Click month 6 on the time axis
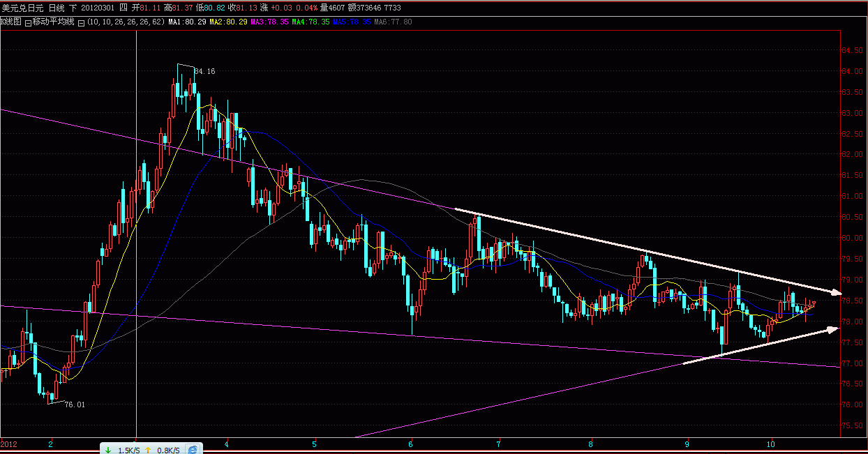Viewport: 868px width, 454px height. pyautogui.click(x=411, y=444)
